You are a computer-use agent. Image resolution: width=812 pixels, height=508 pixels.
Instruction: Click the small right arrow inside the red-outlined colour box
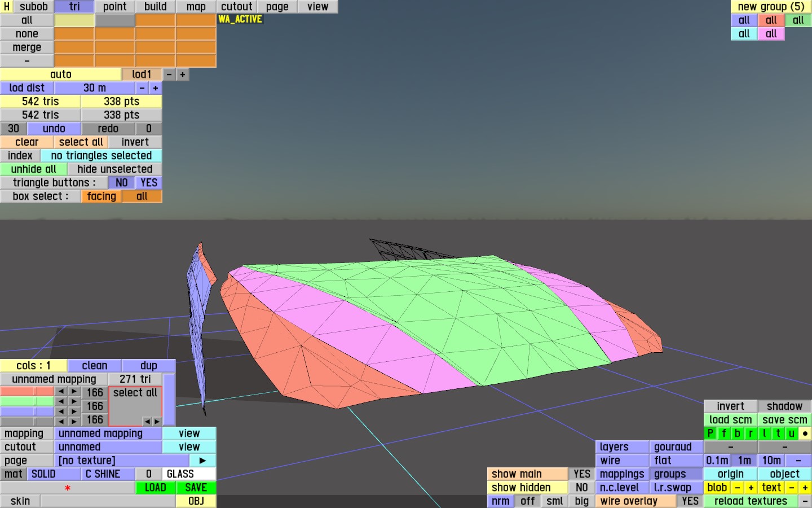tap(156, 421)
